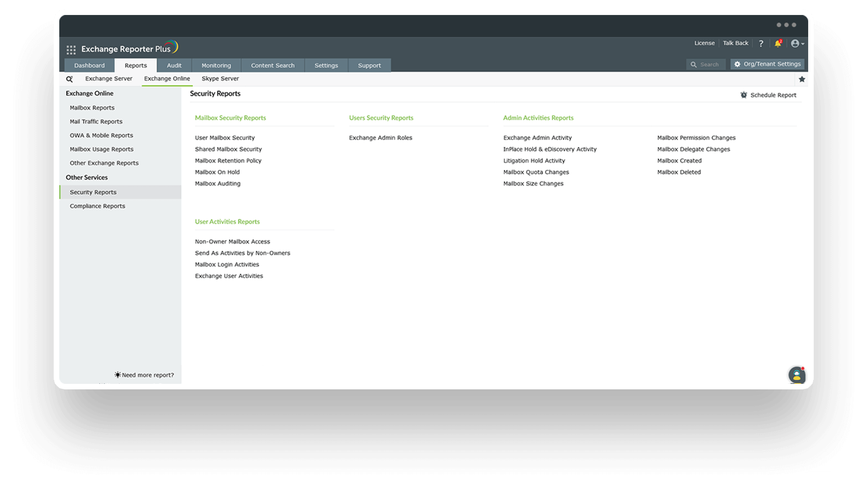Select Compliance Reports in sidebar
Viewport: 868px width, 488px height.
(x=97, y=206)
